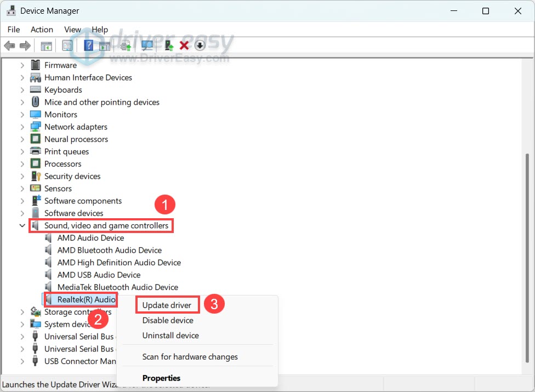
Task: Select the AMD Bluetooth Audio Device row
Action: pos(110,250)
